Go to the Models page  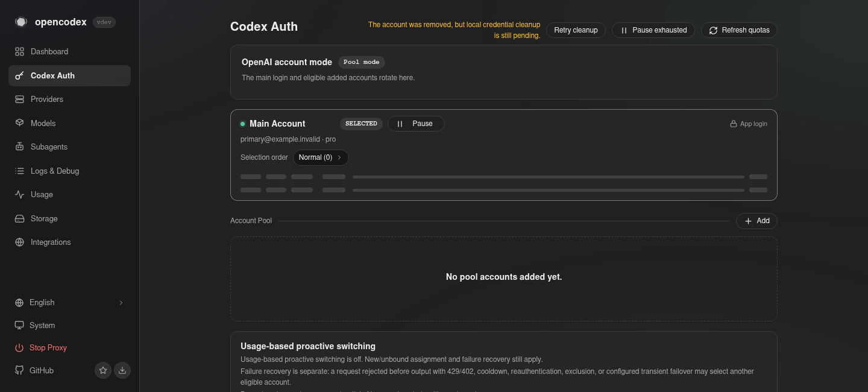point(69,123)
